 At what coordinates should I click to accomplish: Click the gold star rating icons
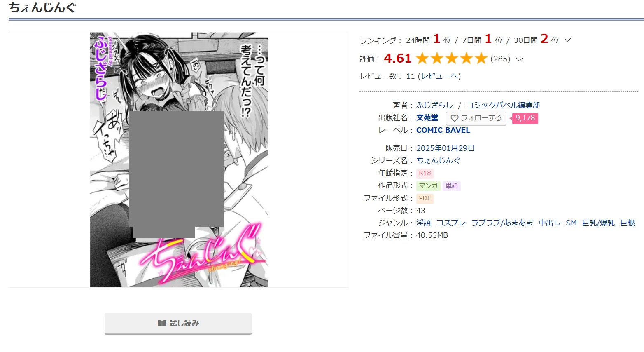coord(452,59)
